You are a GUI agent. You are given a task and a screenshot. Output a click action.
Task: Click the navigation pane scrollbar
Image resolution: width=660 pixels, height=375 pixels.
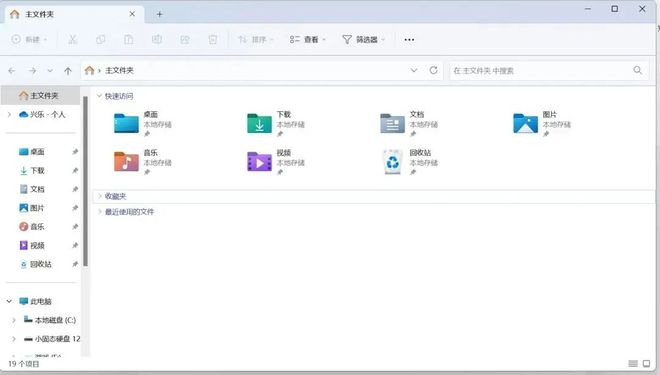[85, 181]
